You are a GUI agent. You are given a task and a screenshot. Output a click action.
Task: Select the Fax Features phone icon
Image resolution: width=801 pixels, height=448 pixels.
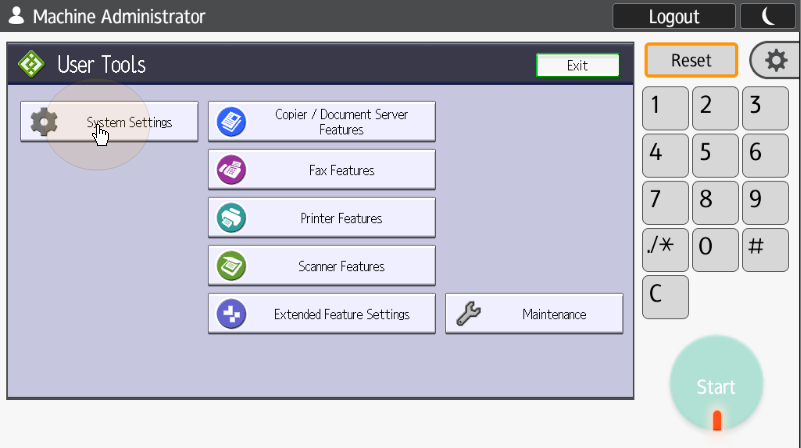(231, 170)
